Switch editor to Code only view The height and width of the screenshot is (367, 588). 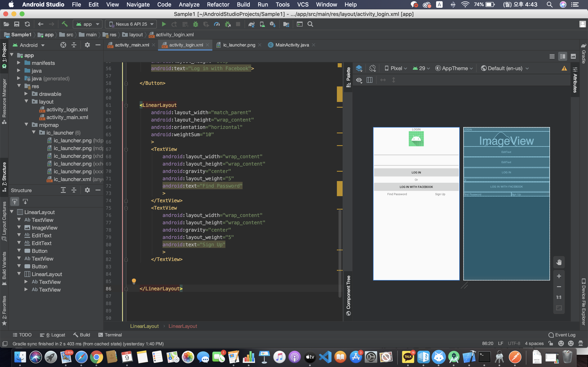pyautogui.click(x=552, y=56)
